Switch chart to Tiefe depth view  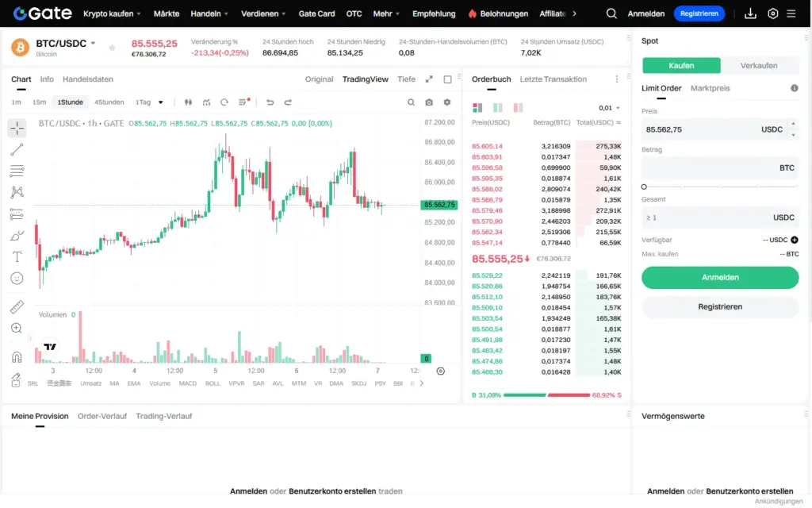pyautogui.click(x=407, y=79)
